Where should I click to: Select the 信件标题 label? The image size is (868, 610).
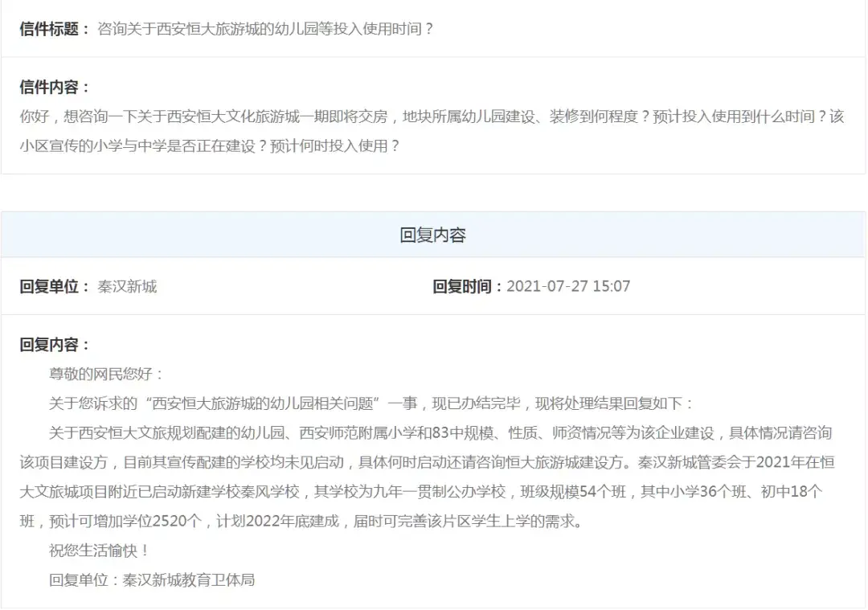(55, 29)
